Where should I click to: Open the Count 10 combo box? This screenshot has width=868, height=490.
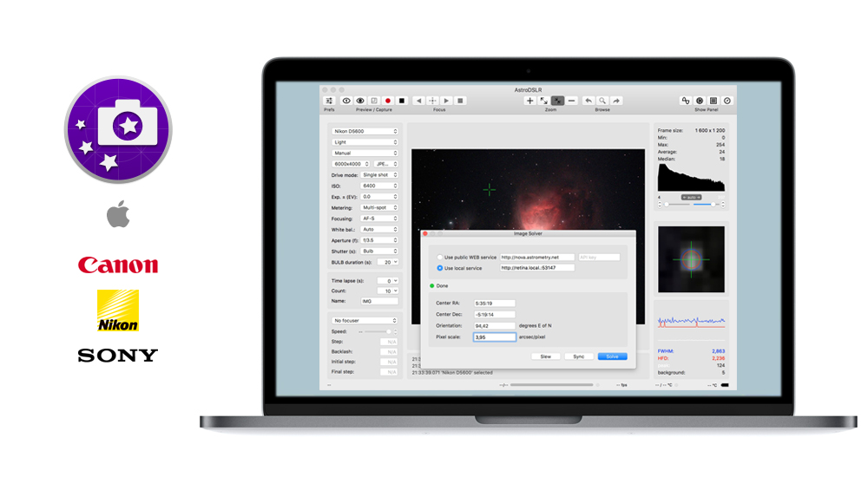tap(387, 291)
